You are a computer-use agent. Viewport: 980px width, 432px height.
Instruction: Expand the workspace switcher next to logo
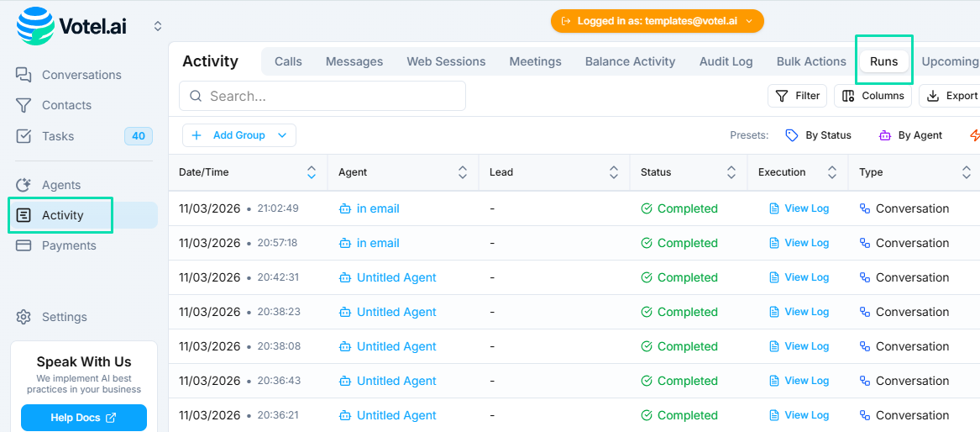point(158,26)
